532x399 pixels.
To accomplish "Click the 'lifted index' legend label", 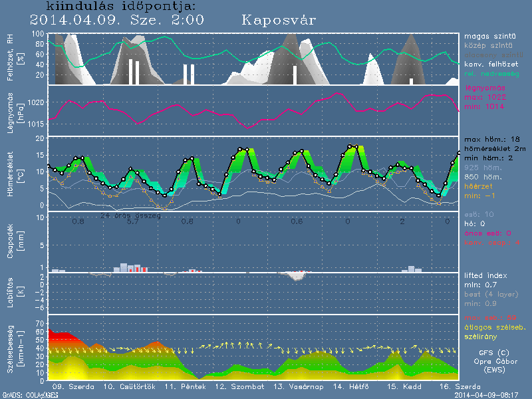I will click(x=487, y=275).
